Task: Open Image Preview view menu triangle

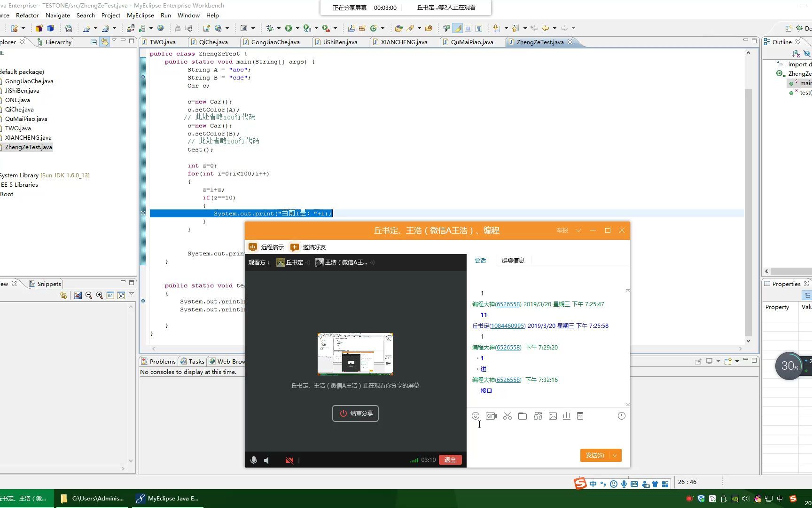Action: click(x=132, y=294)
